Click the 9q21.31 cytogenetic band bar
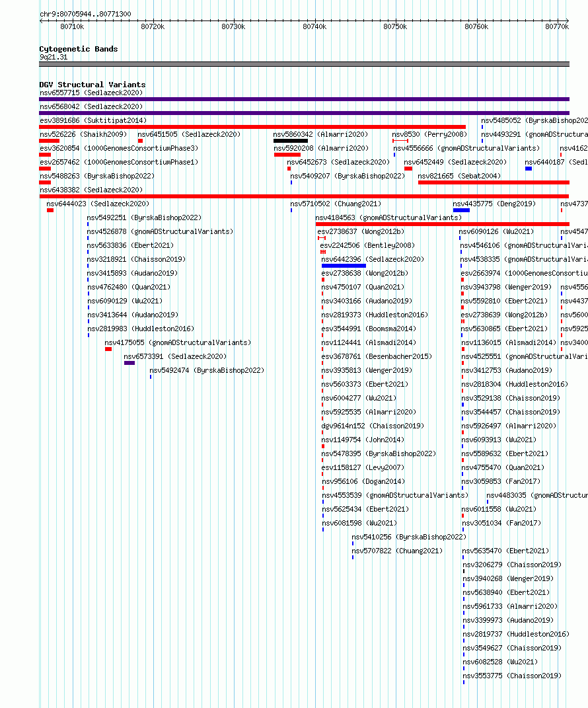588x708 pixels. pyautogui.click(x=304, y=64)
